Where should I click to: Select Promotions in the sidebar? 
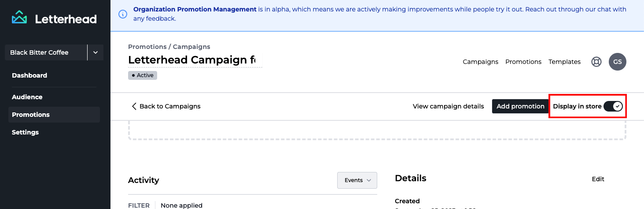pos(31,115)
